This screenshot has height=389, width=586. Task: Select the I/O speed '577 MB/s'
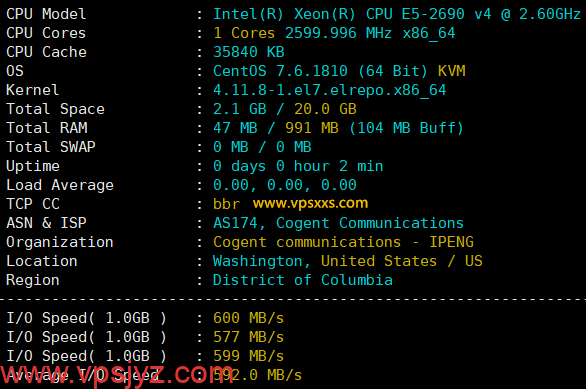[x=249, y=337]
